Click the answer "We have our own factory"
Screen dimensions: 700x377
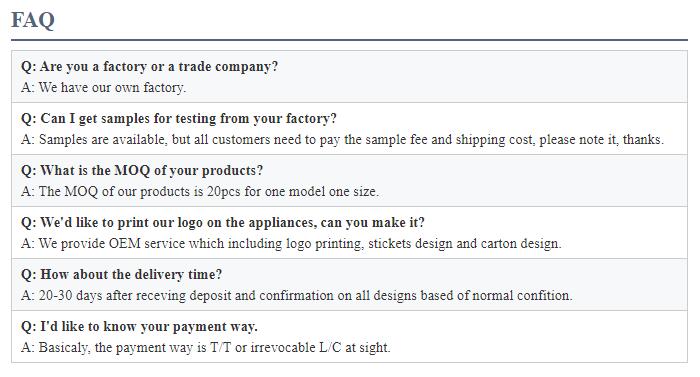[103, 87]
